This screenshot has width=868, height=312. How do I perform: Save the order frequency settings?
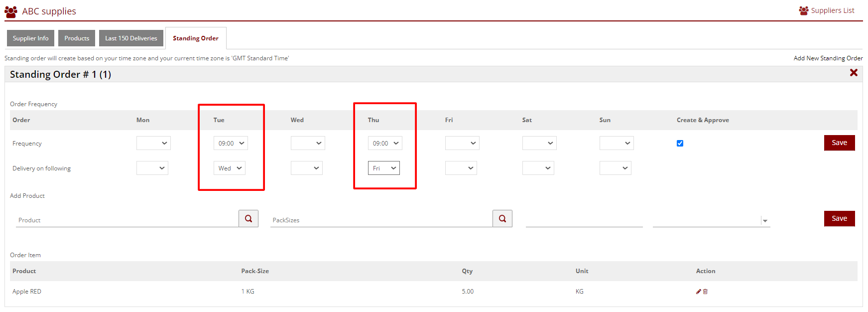click(839, 143)
